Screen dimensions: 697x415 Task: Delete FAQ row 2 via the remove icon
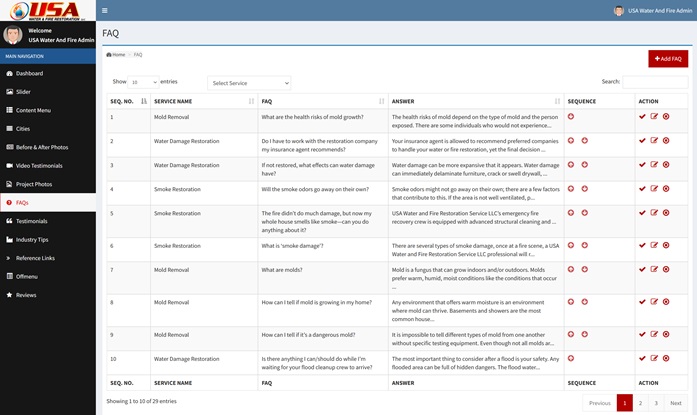[666, 141]
